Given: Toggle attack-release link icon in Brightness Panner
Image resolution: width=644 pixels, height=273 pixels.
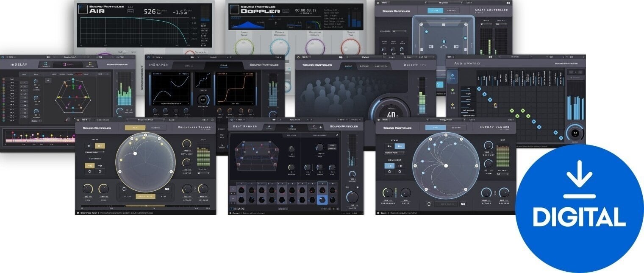Looking at the screenshot, I should (195, 189).
